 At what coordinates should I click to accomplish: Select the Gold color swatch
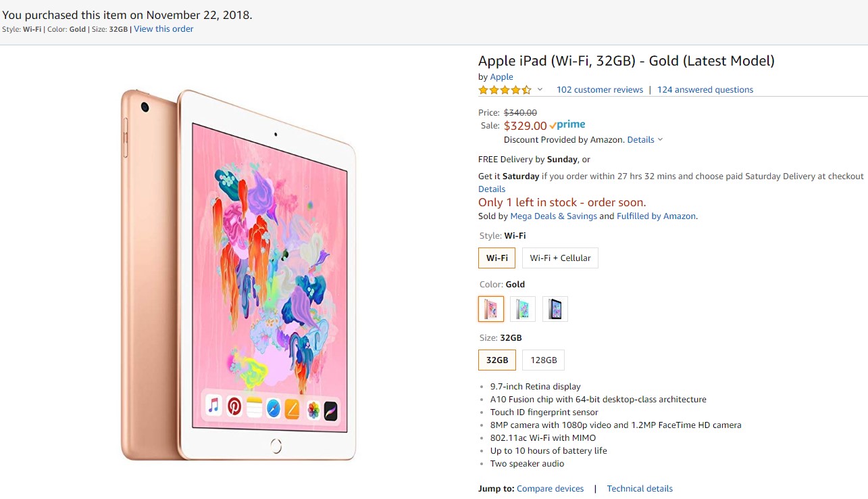coord(491,309)
